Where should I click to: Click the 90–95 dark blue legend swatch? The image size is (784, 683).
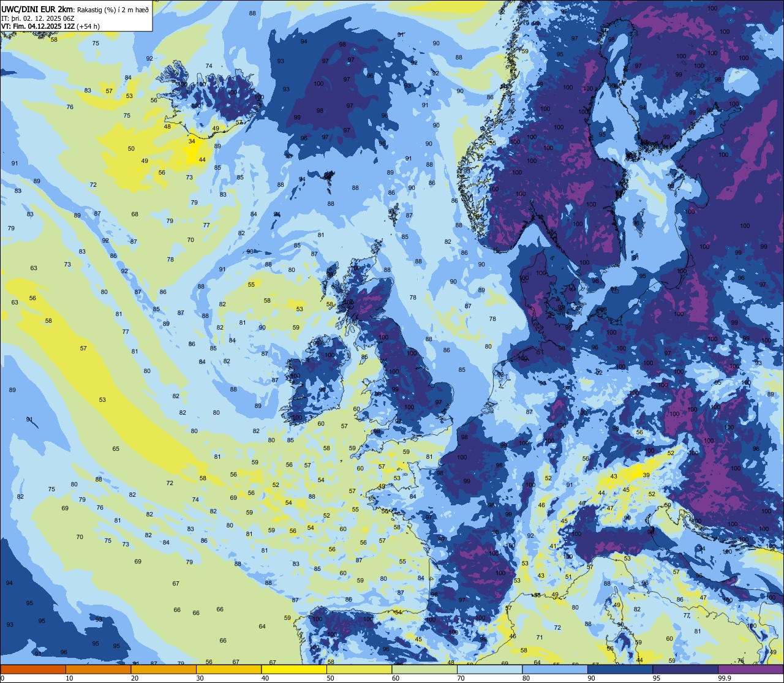click(x=620, y=669)
